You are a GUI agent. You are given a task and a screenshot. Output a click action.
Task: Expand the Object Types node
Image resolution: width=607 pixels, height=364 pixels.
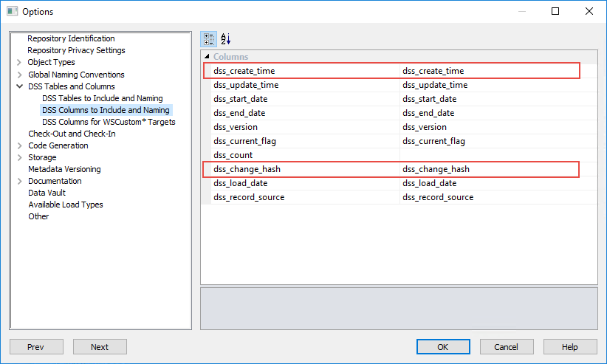(x=19, y=63)
